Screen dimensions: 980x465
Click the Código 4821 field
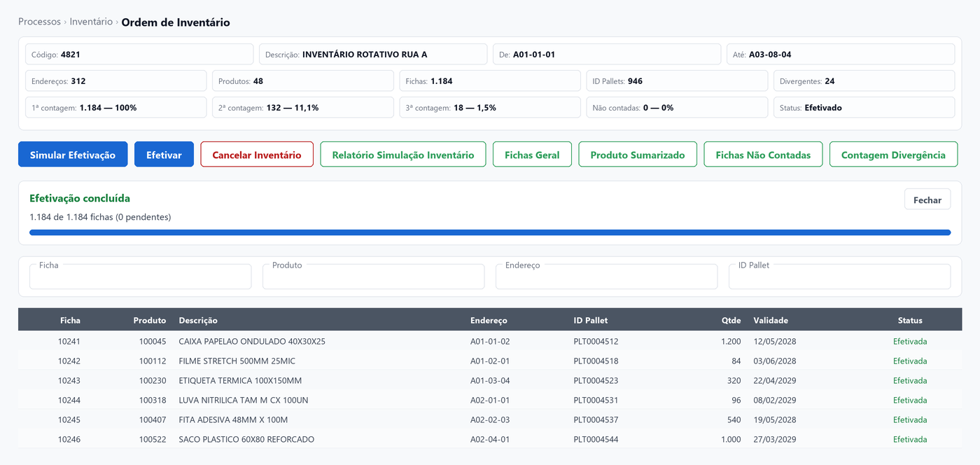coord(139,54)
